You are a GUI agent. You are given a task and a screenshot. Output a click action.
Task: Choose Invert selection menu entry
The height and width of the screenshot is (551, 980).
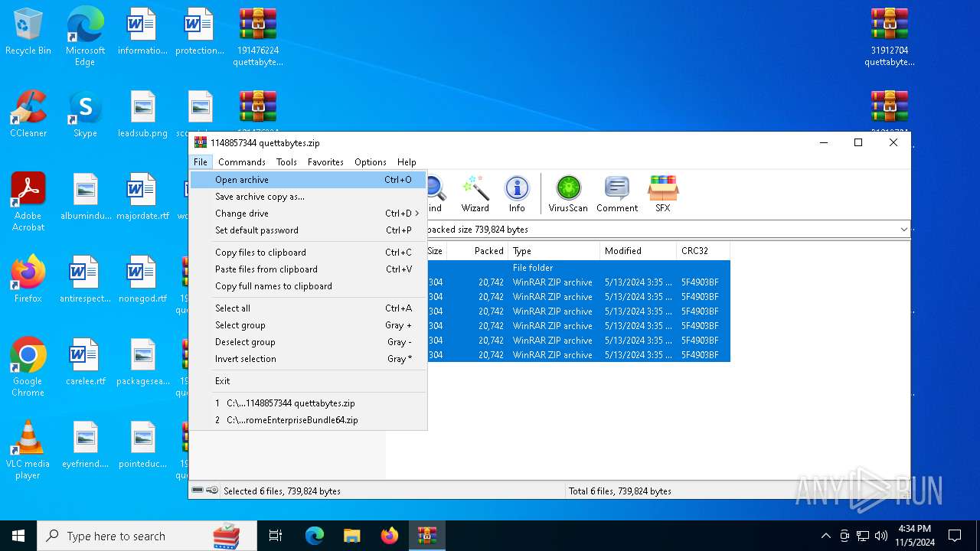click(x=307, y=359)
